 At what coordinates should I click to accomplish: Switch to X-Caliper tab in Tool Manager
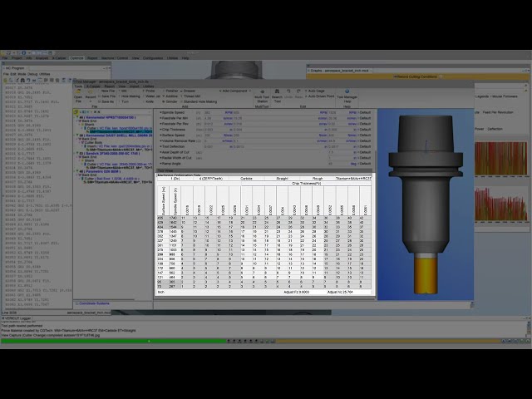92,86
